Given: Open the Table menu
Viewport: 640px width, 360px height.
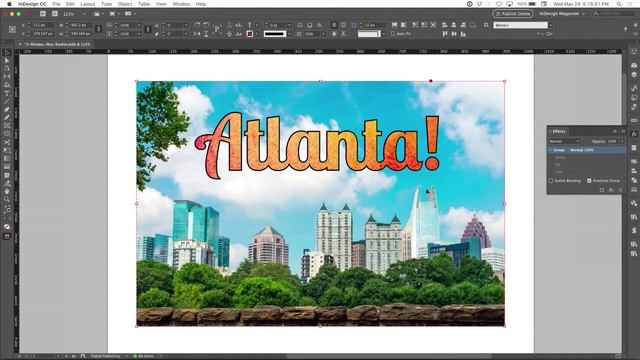Looking at the screenshot, I should (144, 4).
